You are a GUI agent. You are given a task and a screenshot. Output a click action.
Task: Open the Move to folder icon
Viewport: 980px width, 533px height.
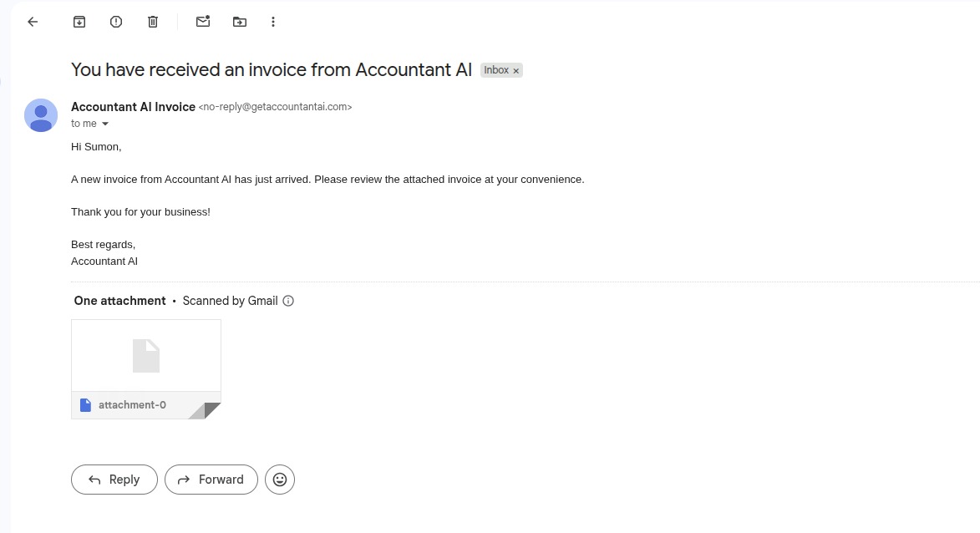coord(240,22)
